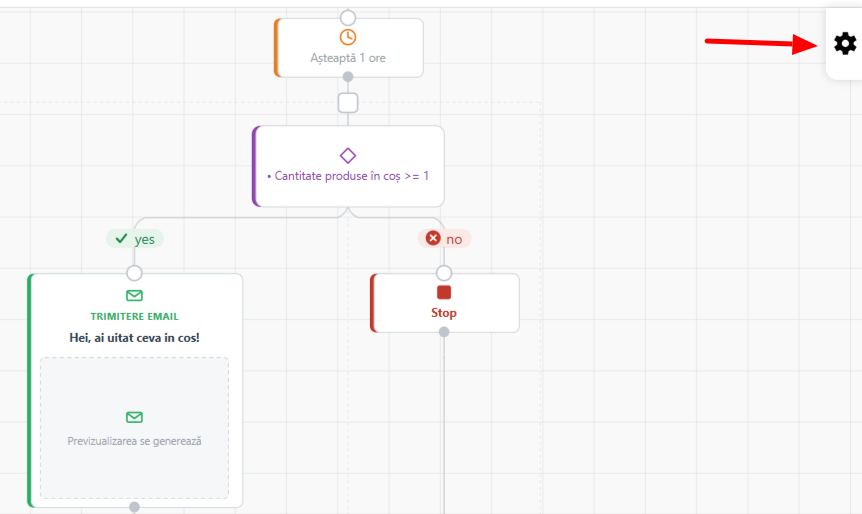862x514 pixels.
Task: Select the purple diamond condition icon
Action: coord(347,156)
